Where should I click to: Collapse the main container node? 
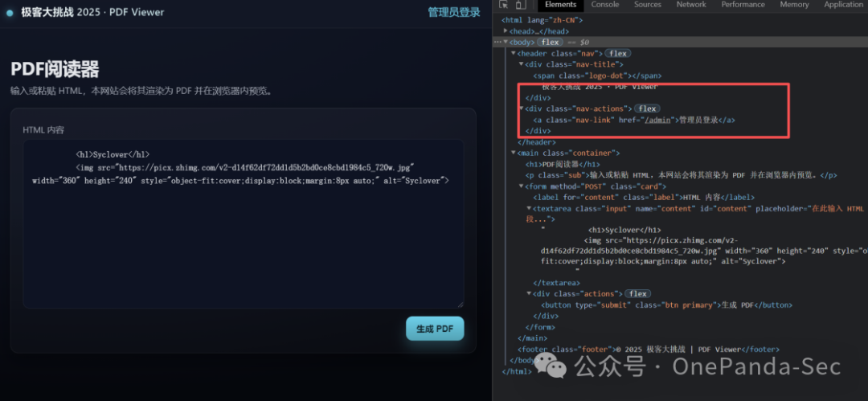pyautogui.click(x=513, y=153)
